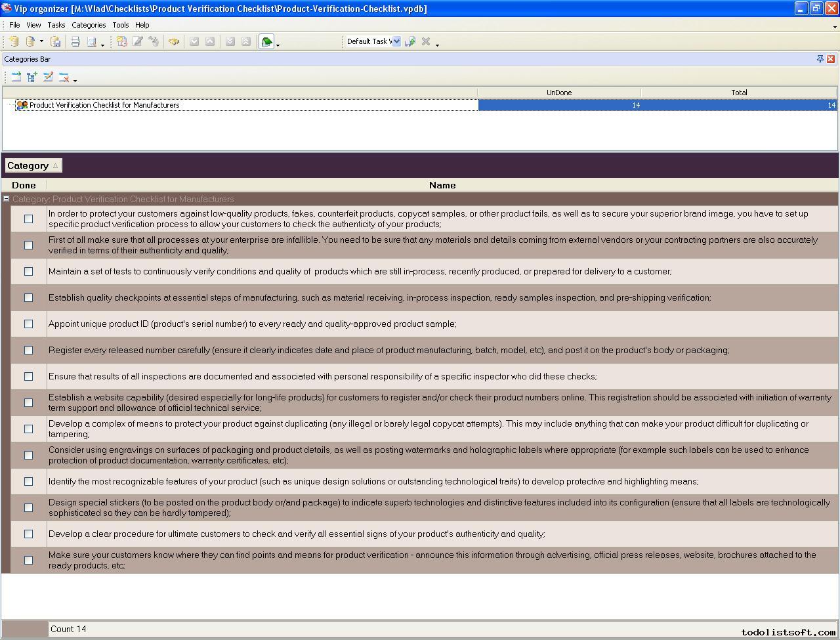Open the Categories menu

click(89, 25)
